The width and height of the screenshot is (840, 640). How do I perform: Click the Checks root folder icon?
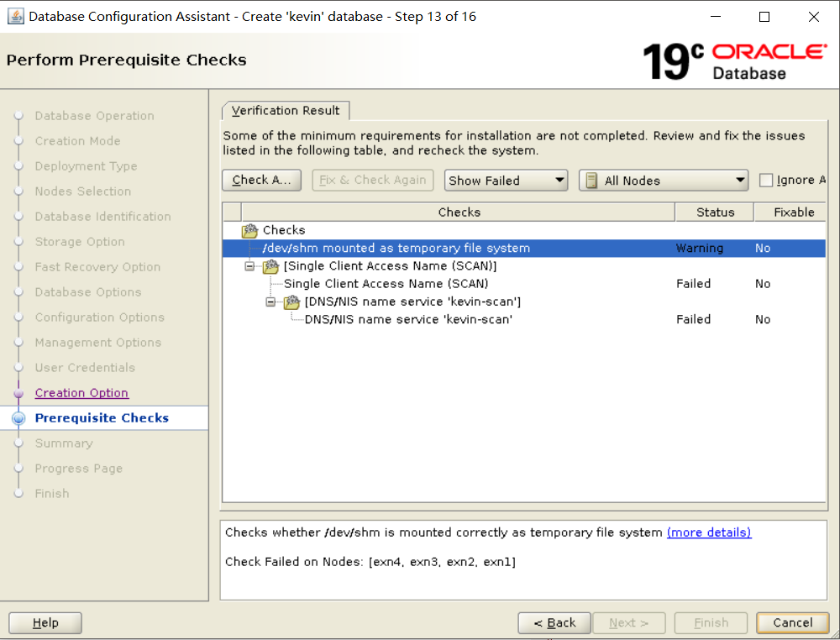[249, 231]
